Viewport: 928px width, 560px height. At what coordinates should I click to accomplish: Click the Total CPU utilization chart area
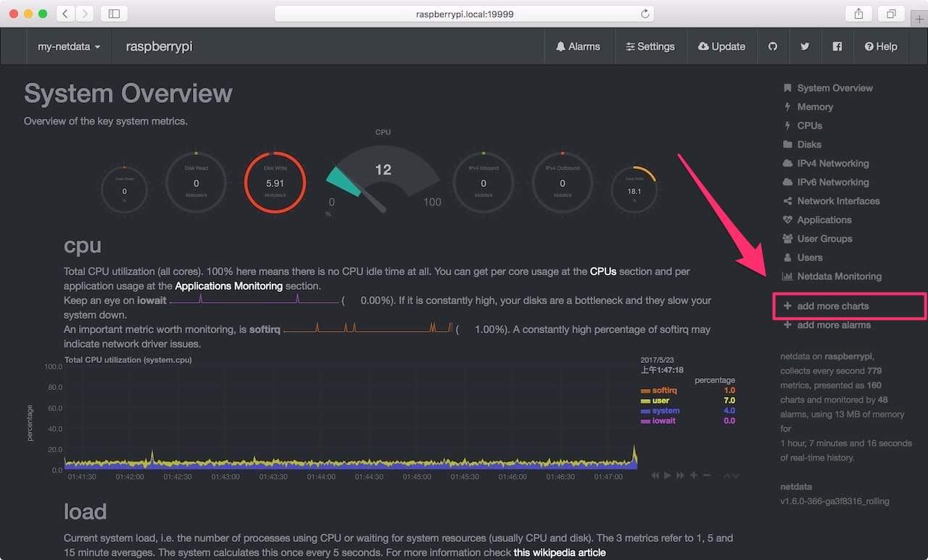(x=351, y=418)
